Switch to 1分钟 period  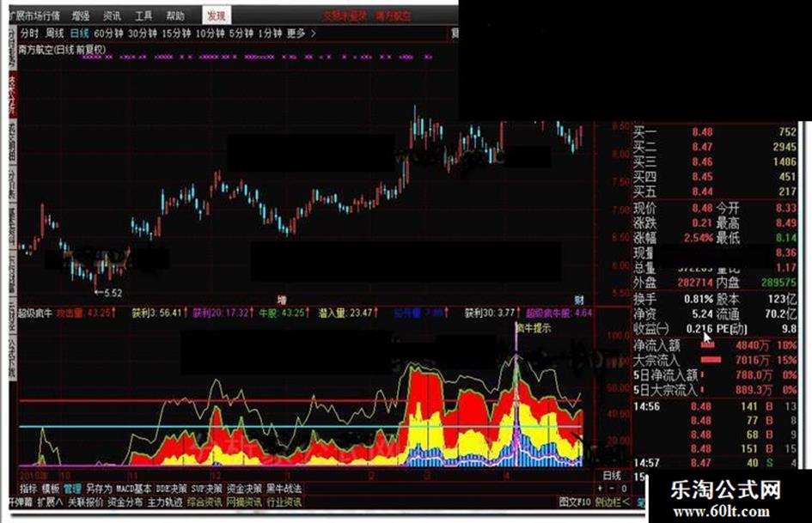coord(270,33)
